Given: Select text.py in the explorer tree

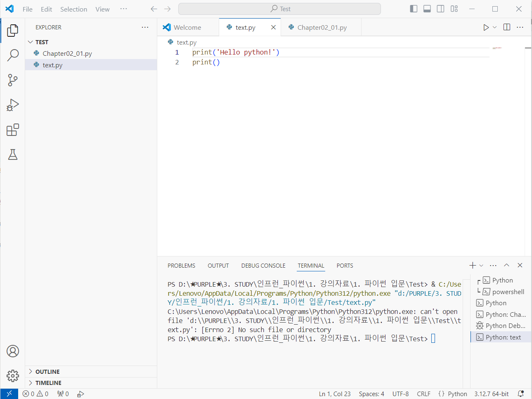Looking at the screenshot, I should click(x=91, y=65).
